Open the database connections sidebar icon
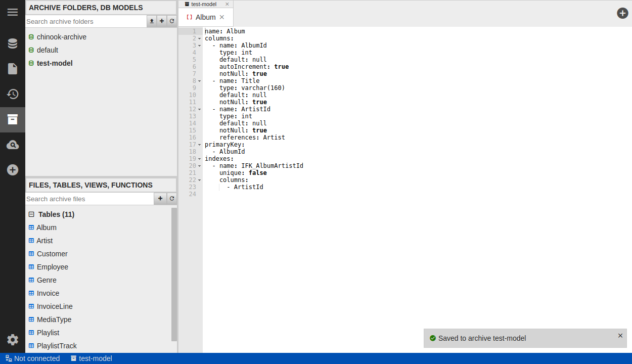 (x=13, y=43)
